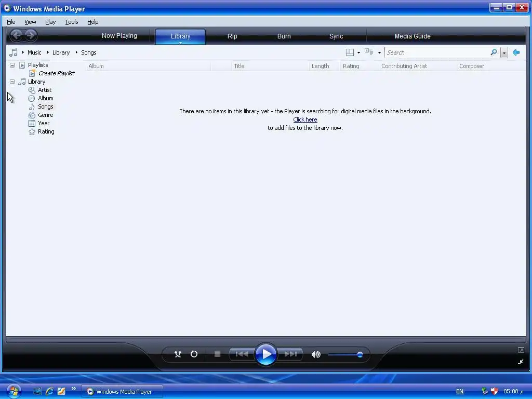Show the list pane arrow button
Image resolution: width=532 pixels, height=399 pixels.
pyautogui.click(x=516, y=52)
